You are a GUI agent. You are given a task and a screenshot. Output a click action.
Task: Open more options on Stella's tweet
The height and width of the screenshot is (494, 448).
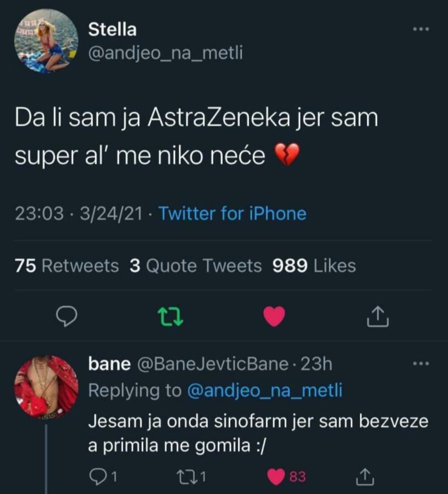click(420, 28)
